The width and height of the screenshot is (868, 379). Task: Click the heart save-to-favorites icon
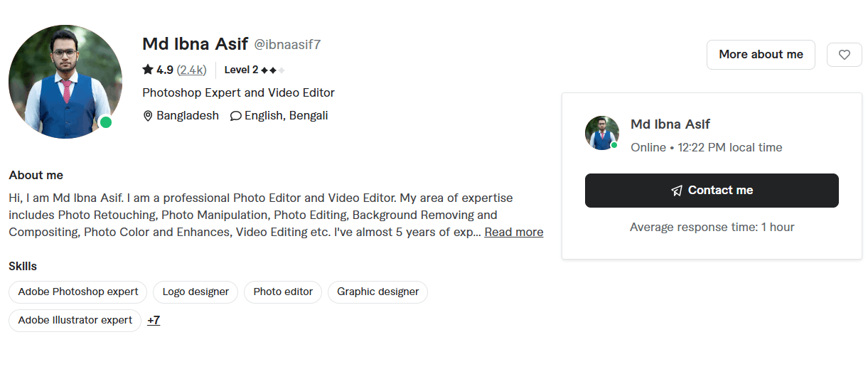pos(845,55)
